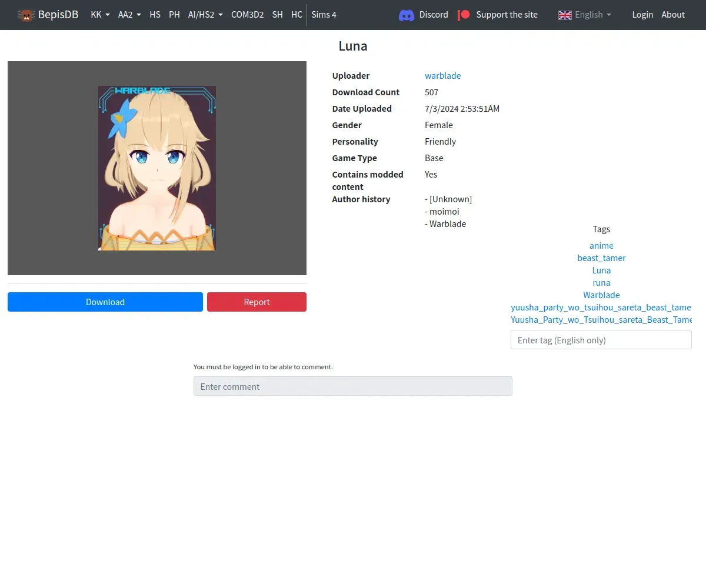Select the runa tag
This screenshot has width=706, height=588.
pyautogui.click(x=601, y=283)
